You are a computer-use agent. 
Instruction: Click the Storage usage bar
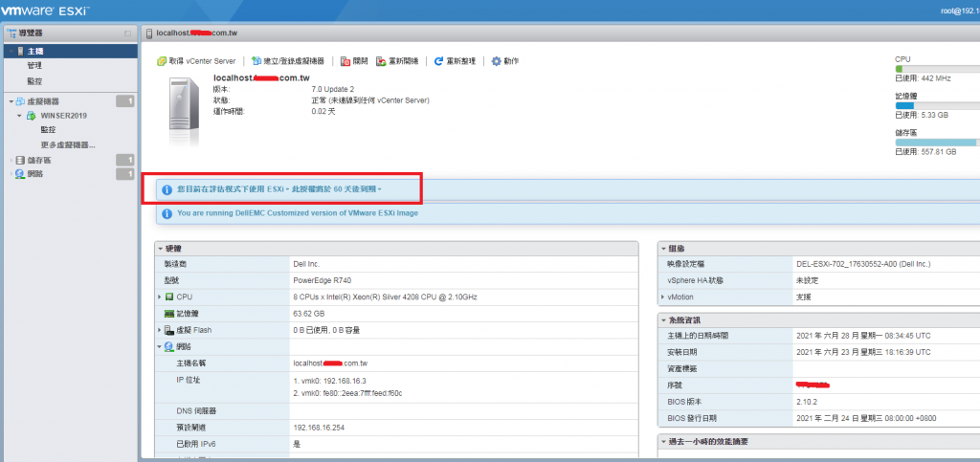click(938, 143)
